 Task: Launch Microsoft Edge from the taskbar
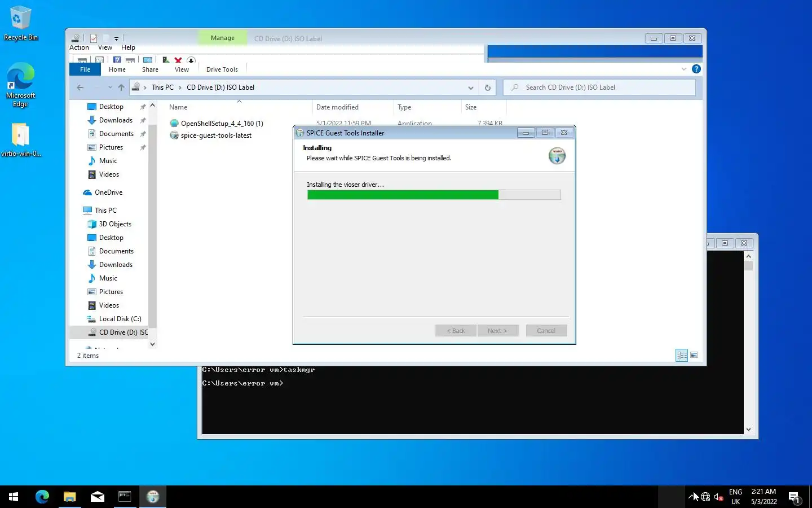(42, 497)
